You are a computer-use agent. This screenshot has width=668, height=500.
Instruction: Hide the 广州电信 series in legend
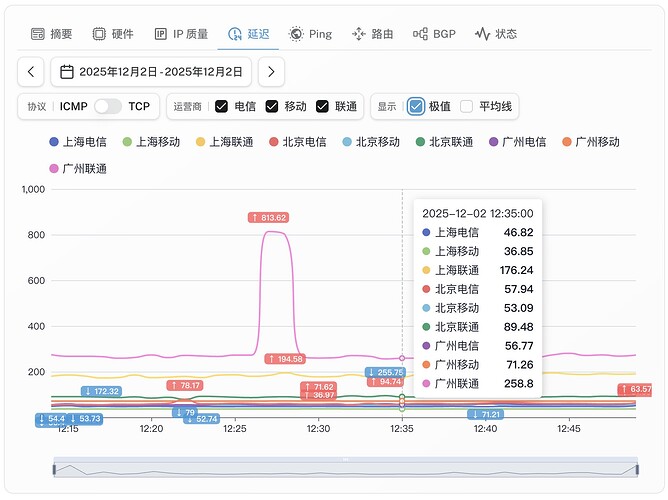[518, 142]
